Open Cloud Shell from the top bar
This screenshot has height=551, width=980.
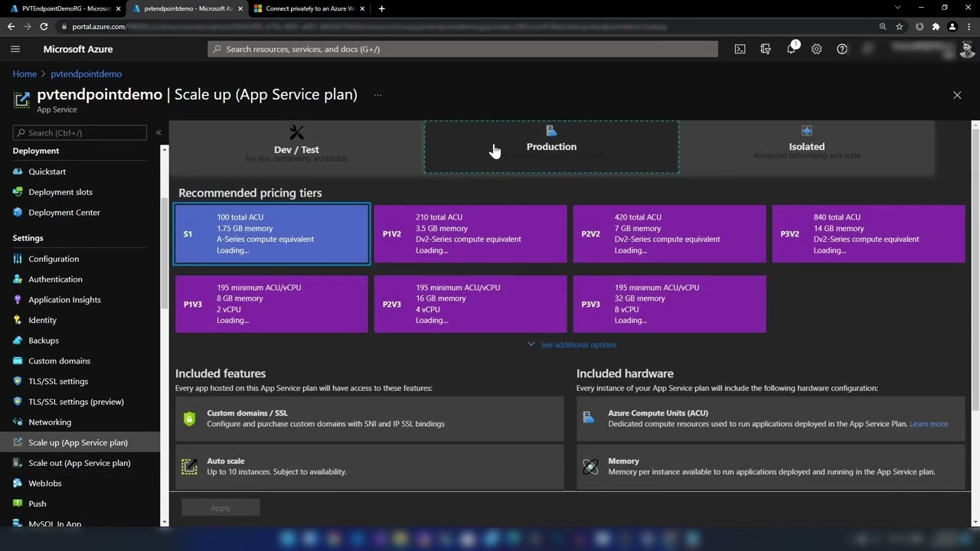[740, 49]
